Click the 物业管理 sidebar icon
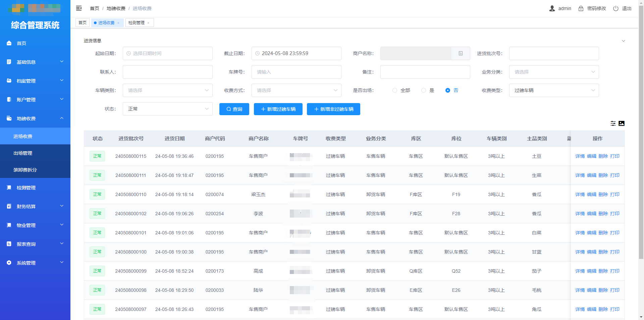Image resolution: width=644 pixels, height=320 pixels. pos(9,225)
